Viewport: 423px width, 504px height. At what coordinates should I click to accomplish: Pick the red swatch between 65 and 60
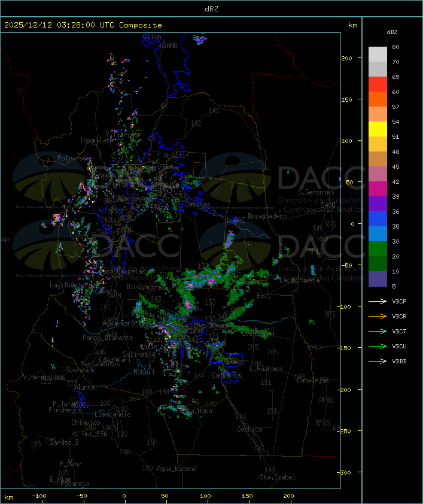[378, 84]
